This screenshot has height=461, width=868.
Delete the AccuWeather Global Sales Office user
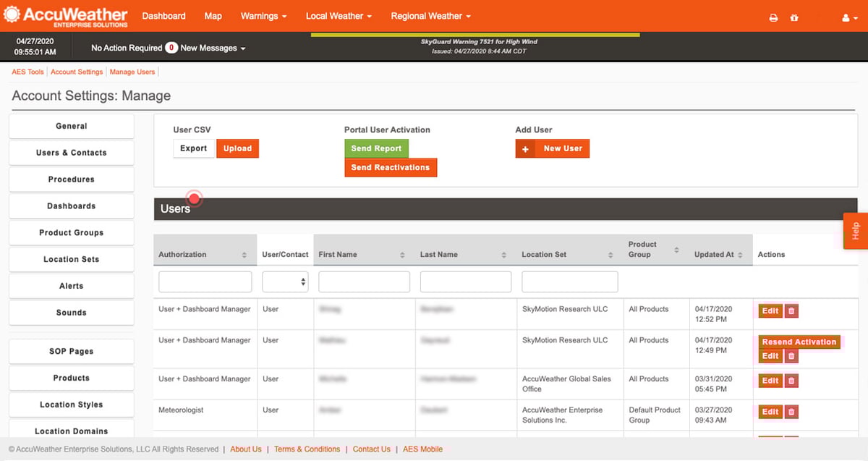(x=791, y=381)
